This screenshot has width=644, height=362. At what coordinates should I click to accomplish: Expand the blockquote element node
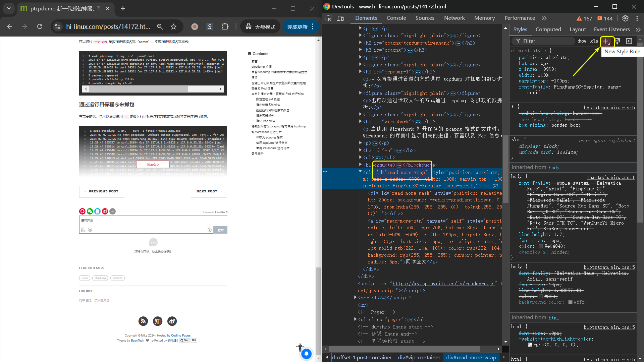(360, 165)
